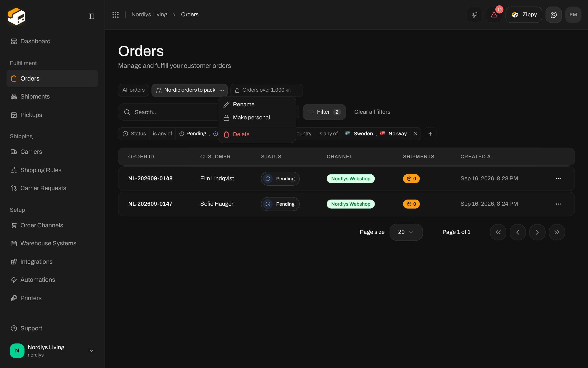
Task: Open Warehouse Systems page
Action: point(52,243)
